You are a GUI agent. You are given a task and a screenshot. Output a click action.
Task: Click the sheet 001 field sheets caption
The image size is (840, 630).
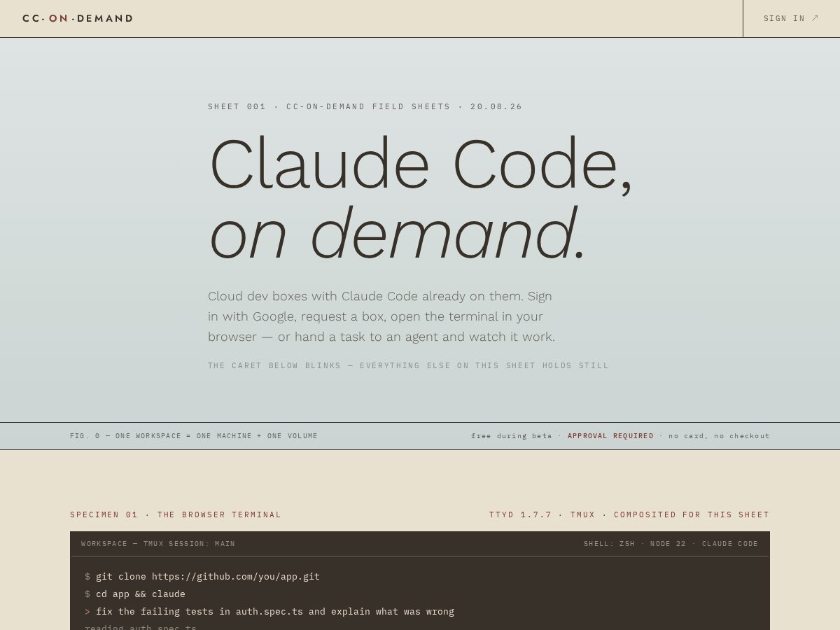click(x=365, y=107)
